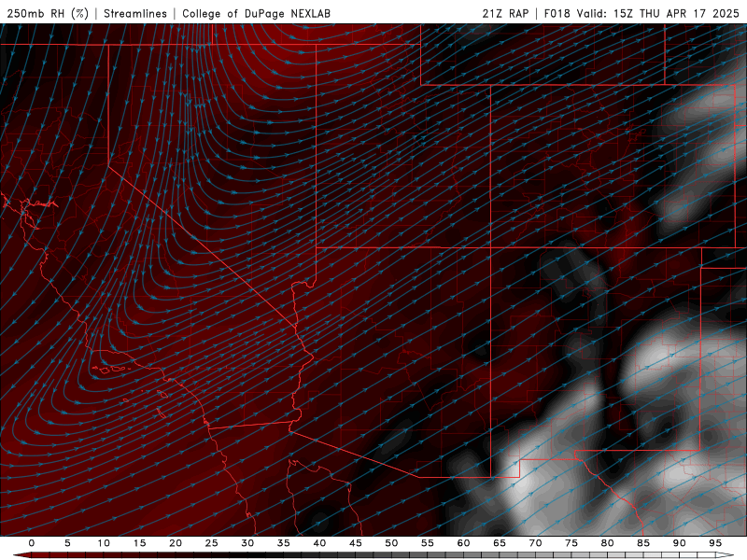
Task: Select the "Streamlines" header label
Action: 135,13
